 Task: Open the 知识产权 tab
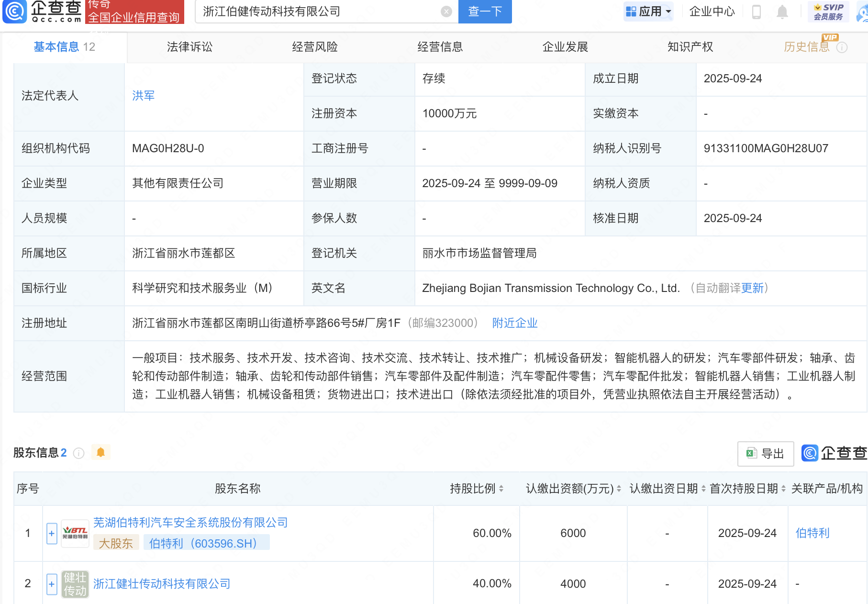click(690, 47)
